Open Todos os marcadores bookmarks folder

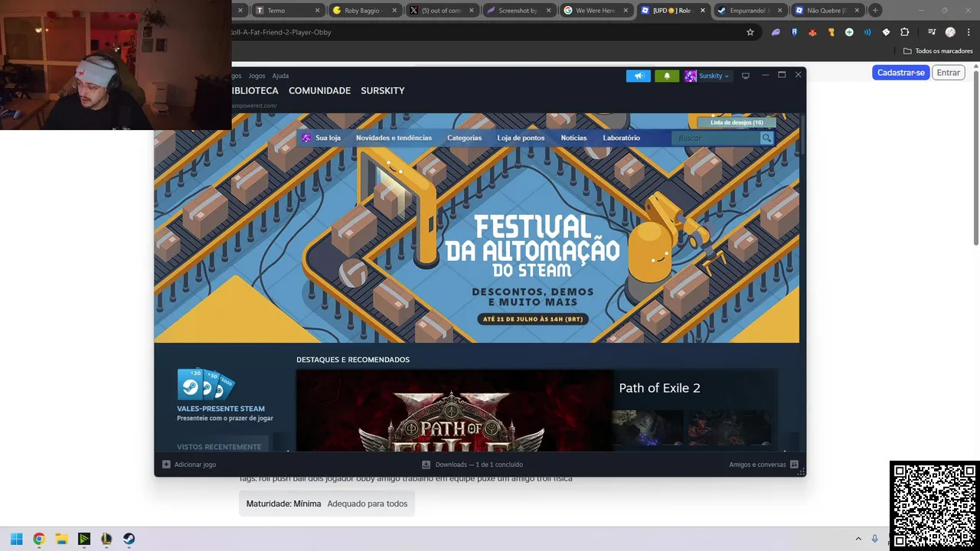(938, 51)
